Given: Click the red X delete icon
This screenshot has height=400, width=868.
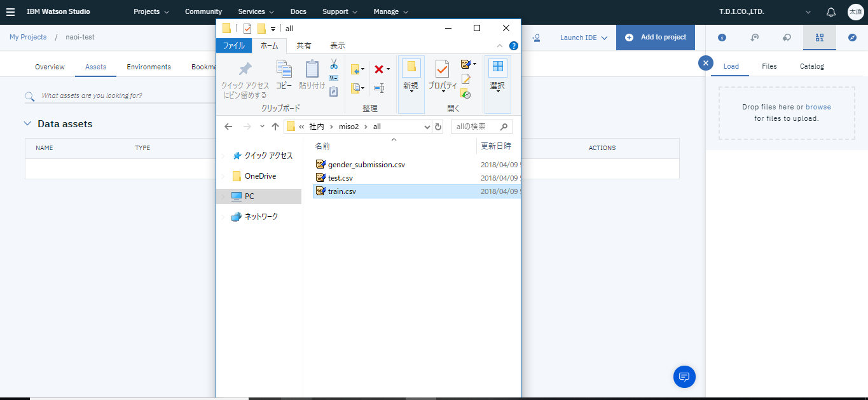Looking at the screenshot, I should [x=379, y=69].
